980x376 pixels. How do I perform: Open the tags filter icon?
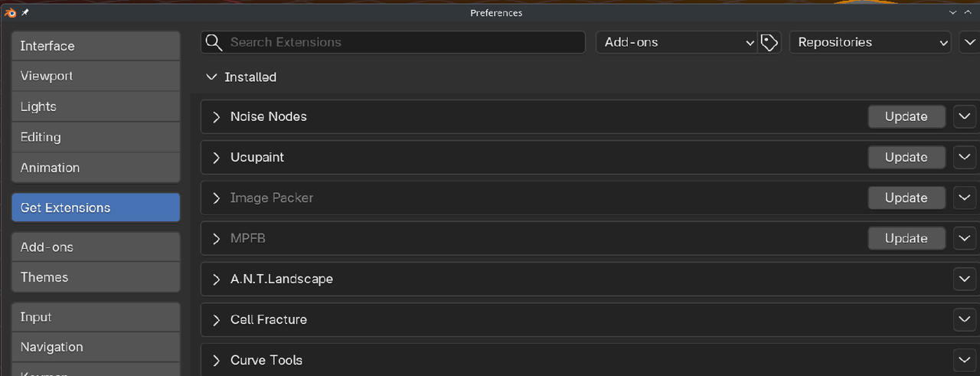(769, 42)
